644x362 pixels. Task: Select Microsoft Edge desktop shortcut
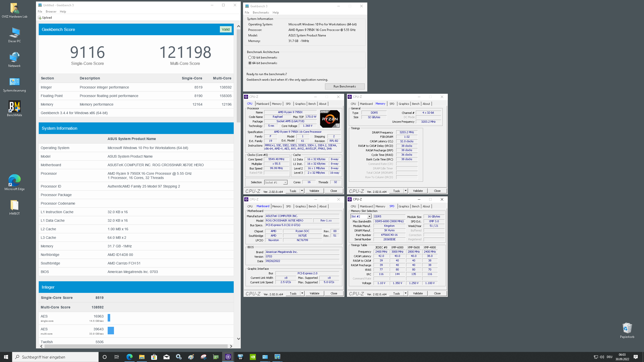[x=14, y=183]
